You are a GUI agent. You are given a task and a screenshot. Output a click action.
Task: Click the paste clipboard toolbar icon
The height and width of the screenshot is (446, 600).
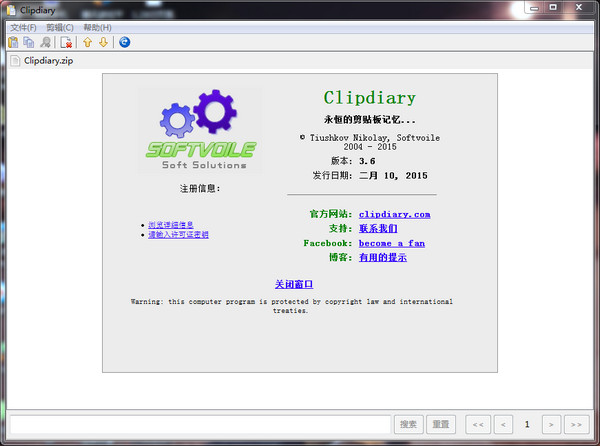pos(13,42)
